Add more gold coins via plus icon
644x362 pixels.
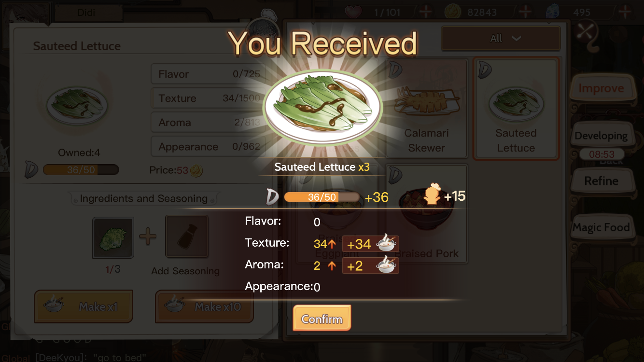(x=525, y=12)
